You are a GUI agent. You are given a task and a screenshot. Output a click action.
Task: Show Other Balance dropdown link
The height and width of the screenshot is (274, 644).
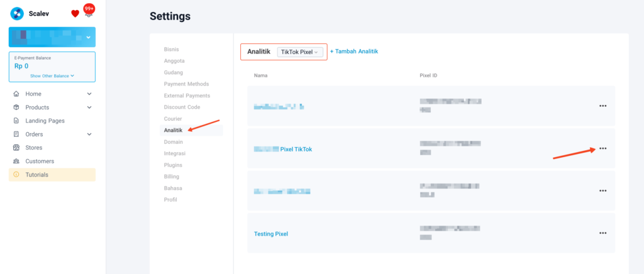pos(52,76)
